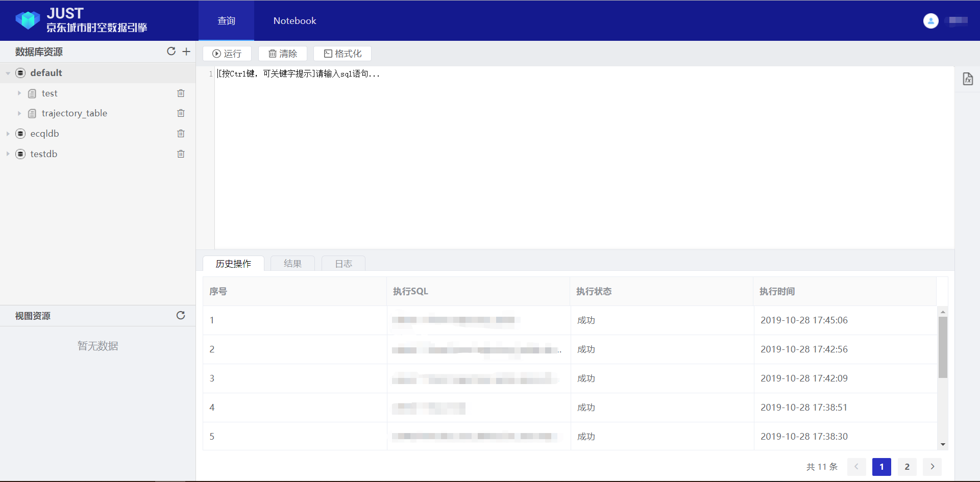The image size is (980, 482).
Task: Expand the ecqldb database node
Action: (8, 134)
